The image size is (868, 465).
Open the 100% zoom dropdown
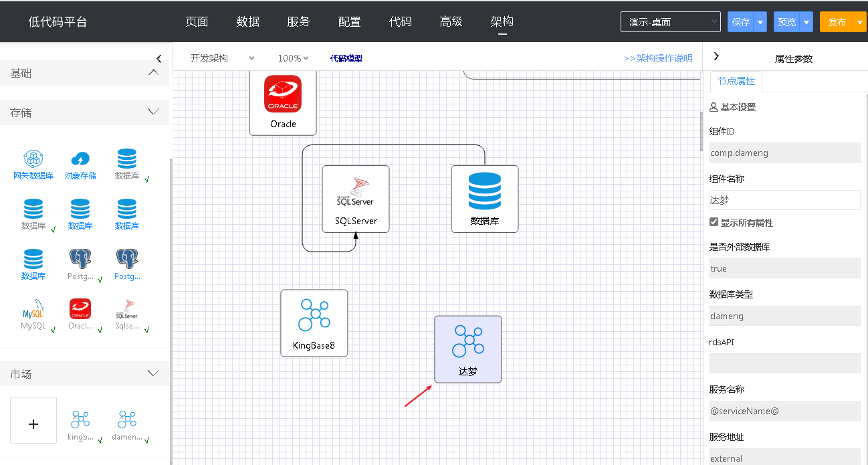[294, 58]
